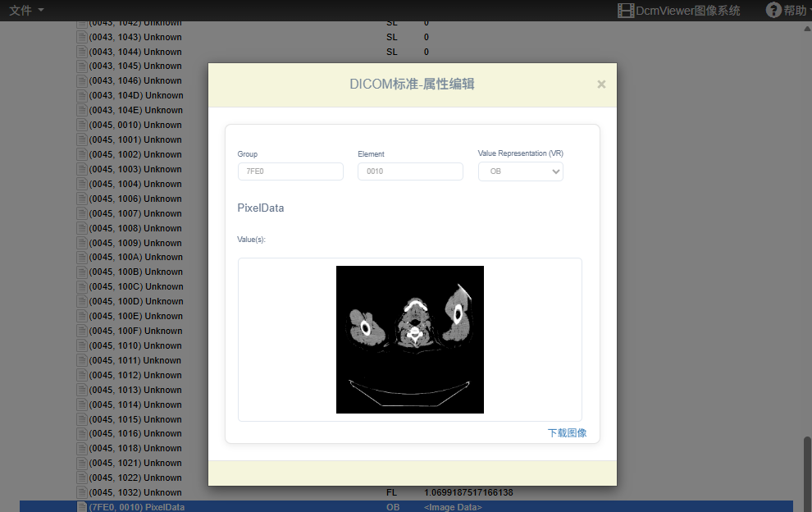Open the Value Representation (VR) dropdown showing OB
Screen dimensions: 812x512
(x=521, y=171)
